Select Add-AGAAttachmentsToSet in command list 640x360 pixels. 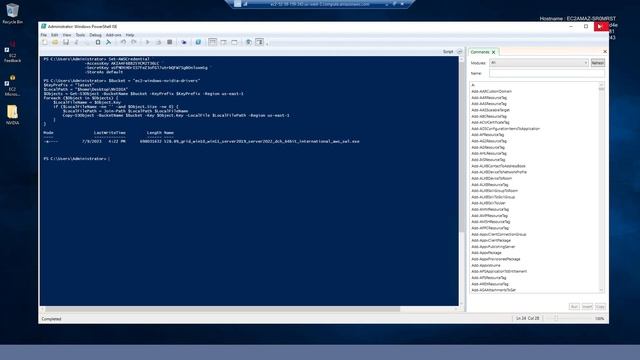[x=493, y=290]
